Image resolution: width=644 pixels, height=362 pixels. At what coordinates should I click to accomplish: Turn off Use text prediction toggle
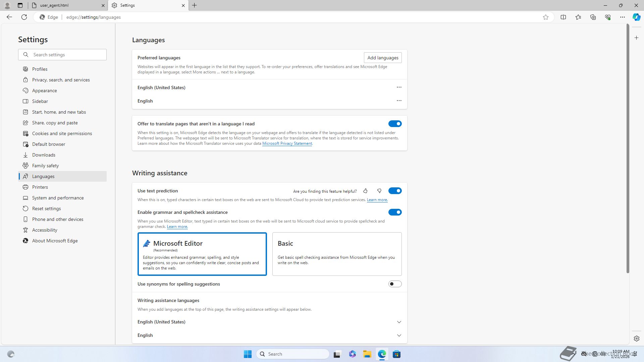click(395, 191)
